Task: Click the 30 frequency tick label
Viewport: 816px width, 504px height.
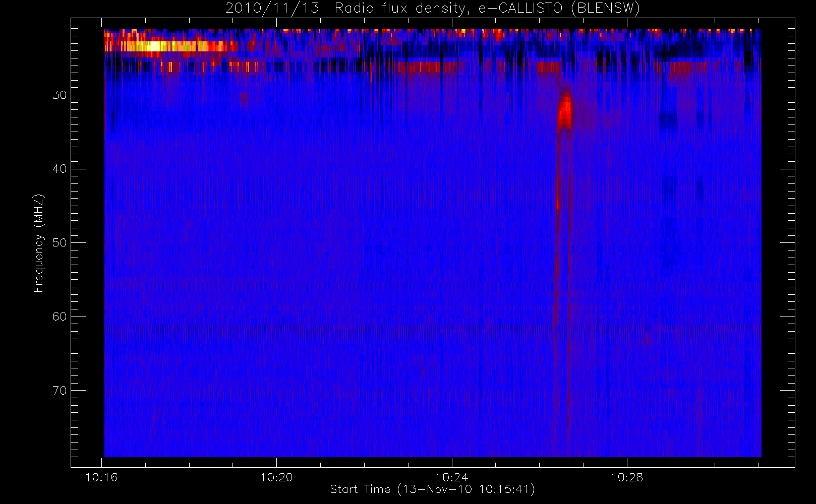Action: (60, 95)
